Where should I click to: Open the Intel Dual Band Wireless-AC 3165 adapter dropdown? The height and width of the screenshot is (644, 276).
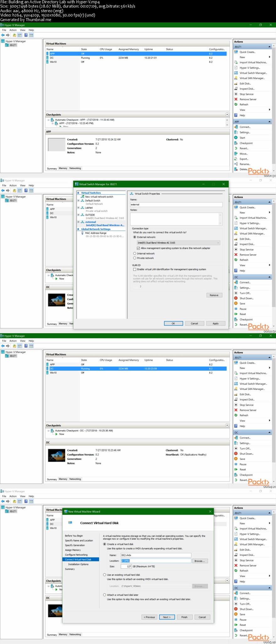[x=178, y=243]
